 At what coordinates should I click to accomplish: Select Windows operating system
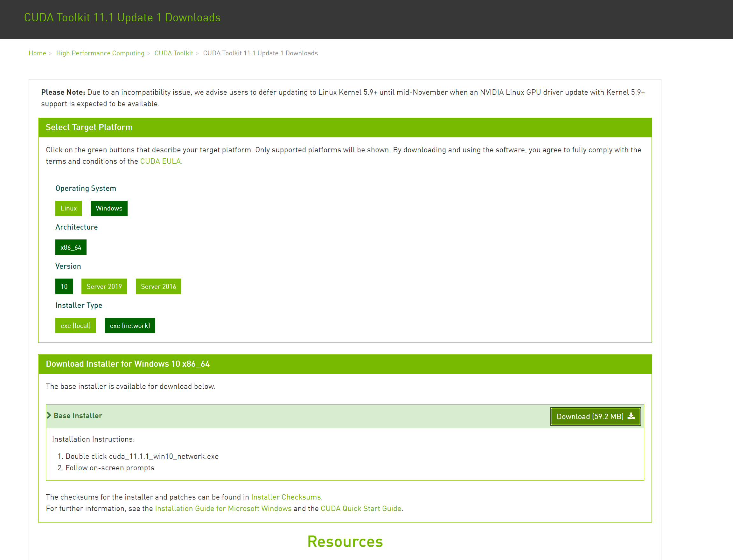click(x=109, y=208)
